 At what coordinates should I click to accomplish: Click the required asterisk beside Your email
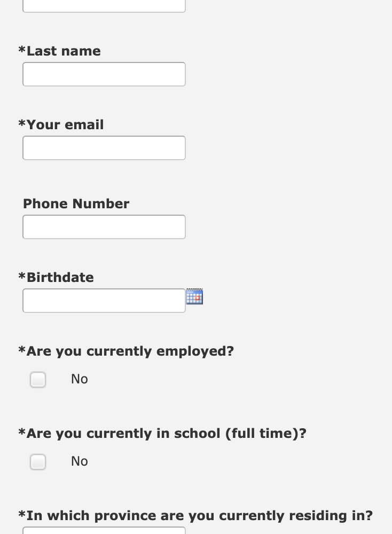22,123
